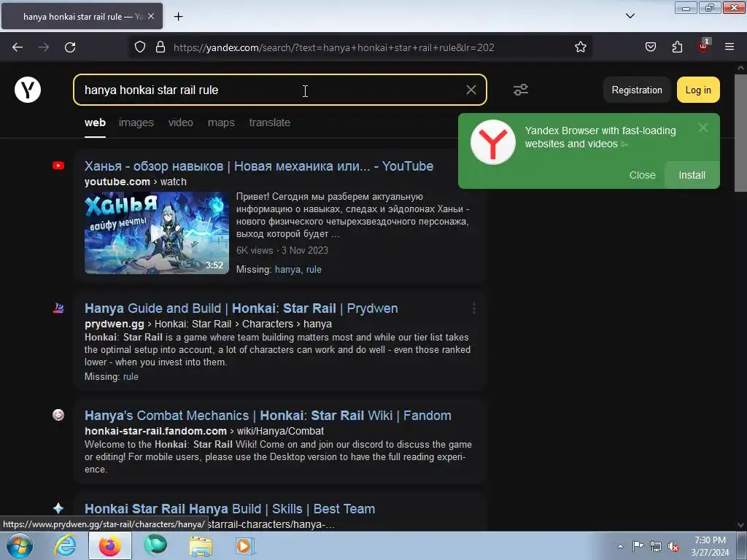Open the taskbar clock showing 7:30 PM
Screen dimensions: 747x560
coord(710,545)
